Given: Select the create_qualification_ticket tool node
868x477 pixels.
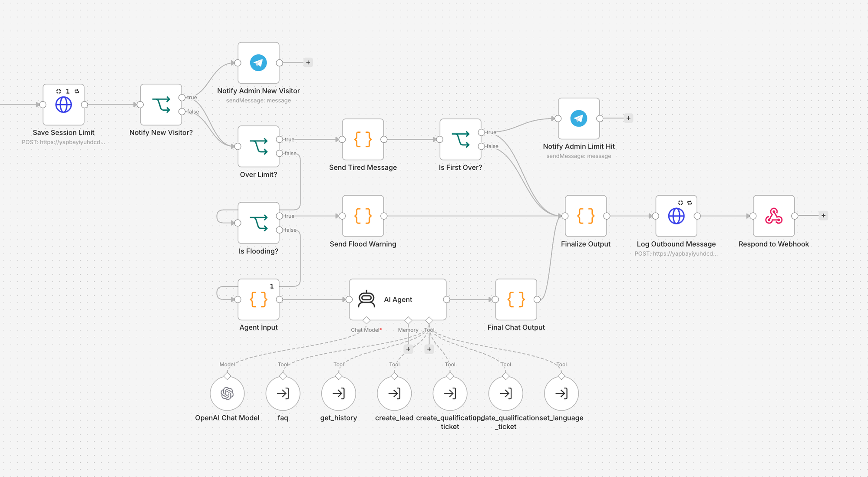Looking at the screenshot, I should (x=450, y=393).
